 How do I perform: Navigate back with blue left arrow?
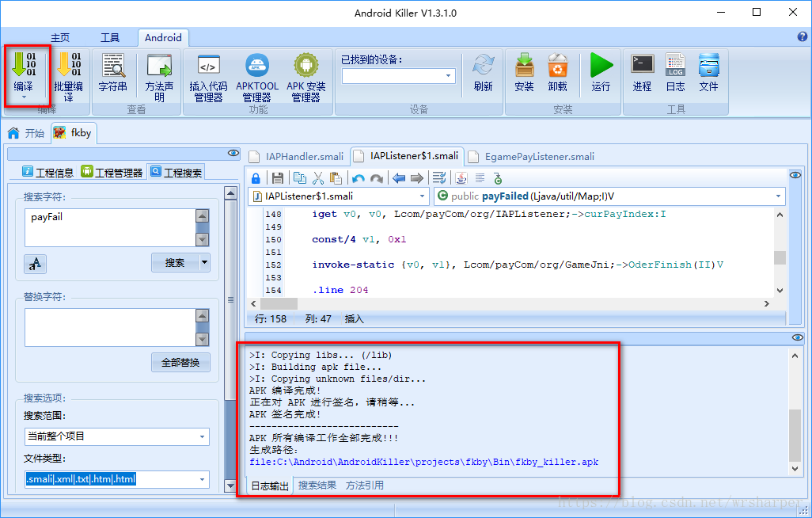pos(399,178)
